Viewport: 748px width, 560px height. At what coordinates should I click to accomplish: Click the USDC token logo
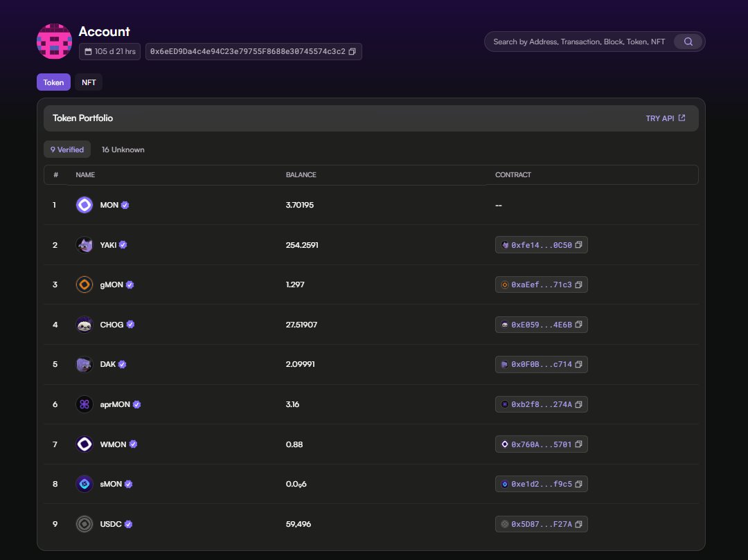tap(84, 524)
